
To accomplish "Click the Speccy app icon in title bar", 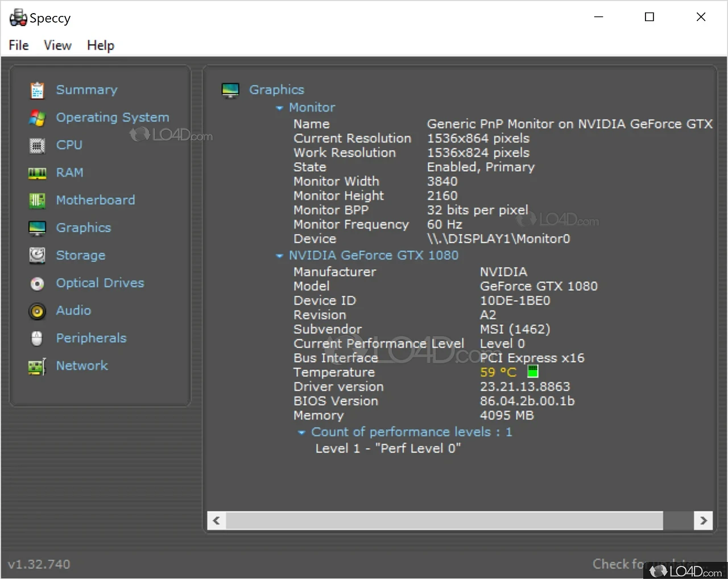I will (18, 18).
